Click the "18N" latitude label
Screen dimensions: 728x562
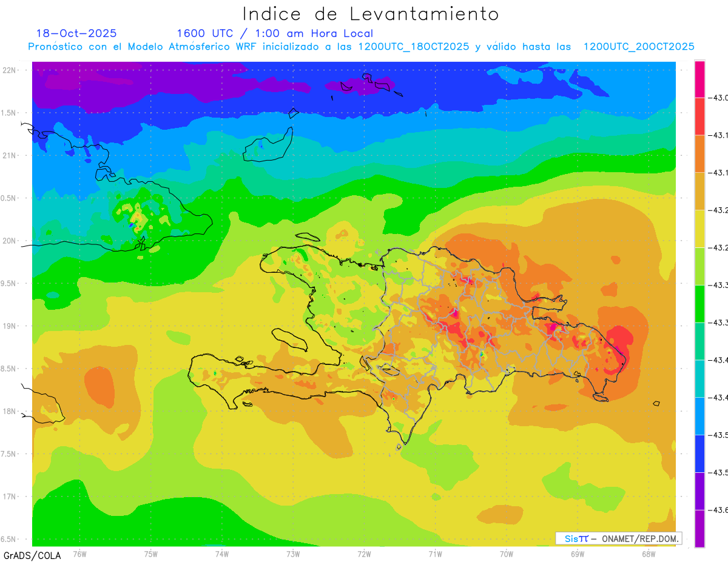pyautogui.click(x=10, y=411)
